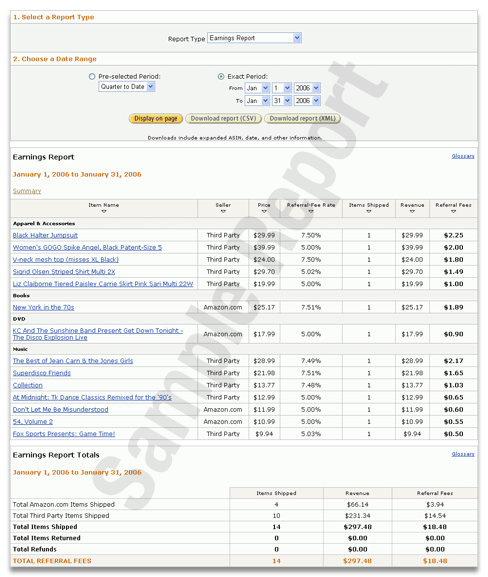
Task: Click Download report (CSV) button
Action: [x=223, y=118]
